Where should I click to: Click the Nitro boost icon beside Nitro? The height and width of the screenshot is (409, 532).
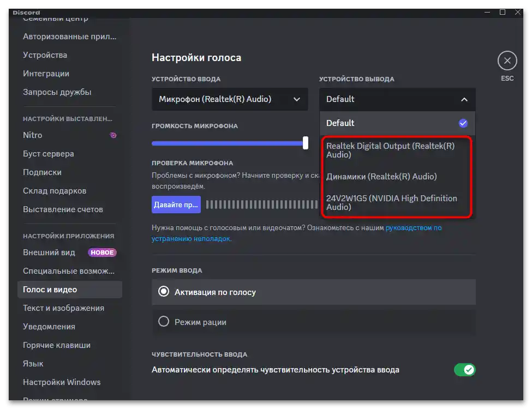pyautogui.click(x=113, y=135)
